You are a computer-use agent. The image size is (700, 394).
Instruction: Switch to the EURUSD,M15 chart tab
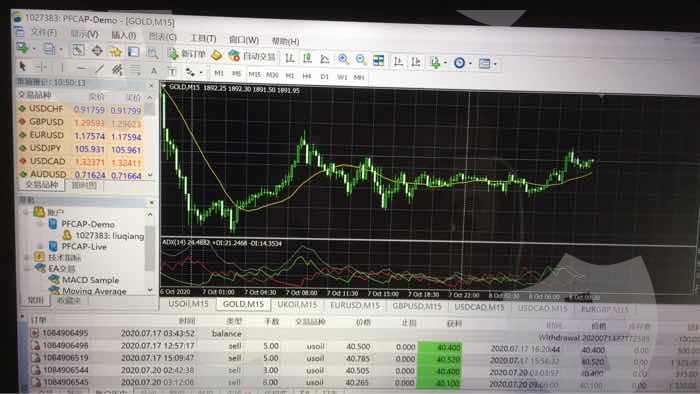click(354, 305)
